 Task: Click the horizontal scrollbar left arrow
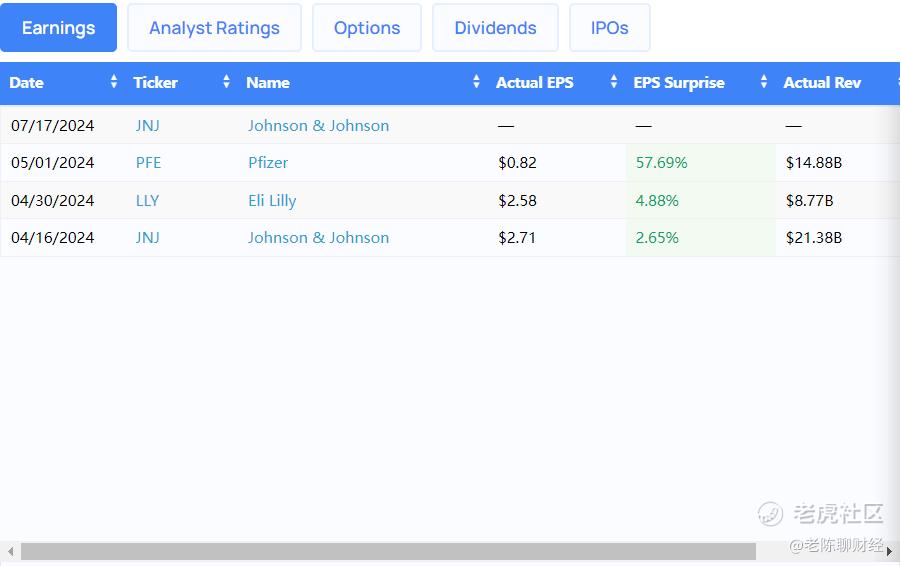click(10, 551)
